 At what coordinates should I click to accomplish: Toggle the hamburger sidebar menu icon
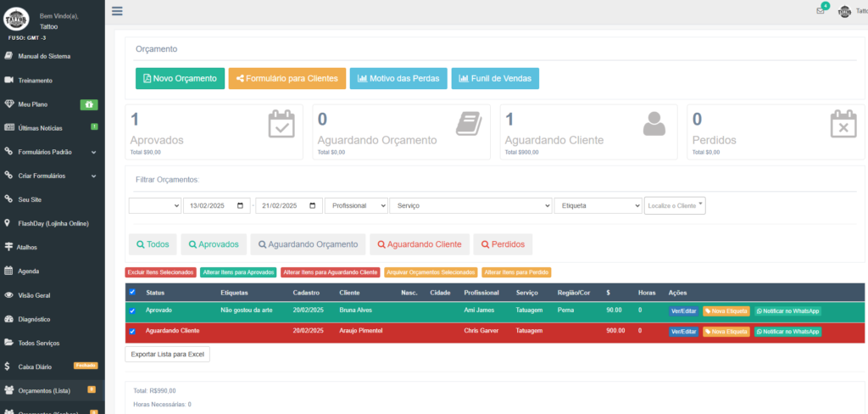pos(117,11)
